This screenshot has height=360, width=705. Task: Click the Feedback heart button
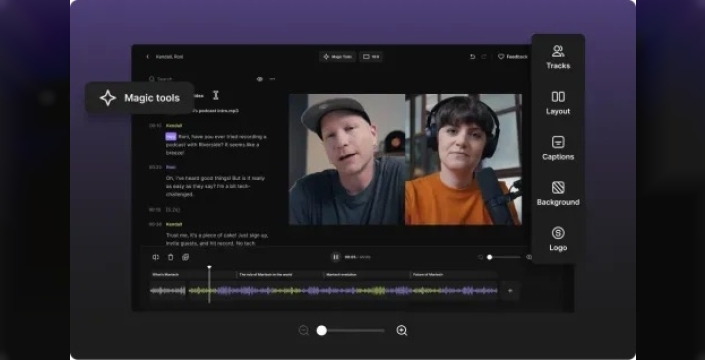pyautogui.click(x=513, y=57)
